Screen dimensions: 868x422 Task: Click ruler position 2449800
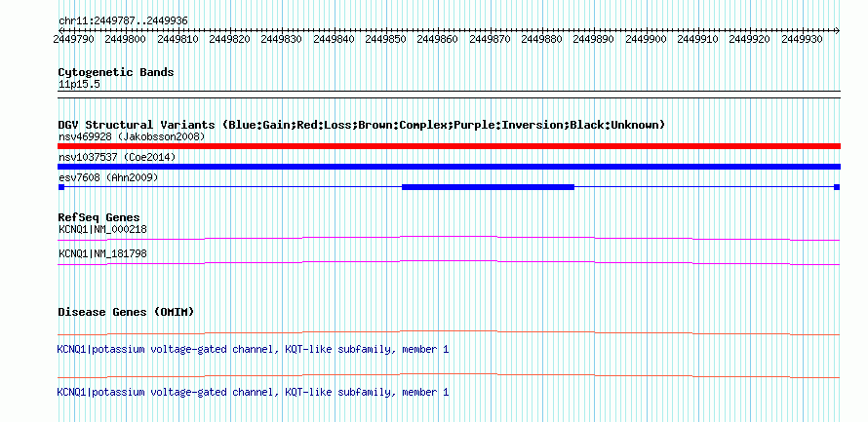[x=125, y=39]
